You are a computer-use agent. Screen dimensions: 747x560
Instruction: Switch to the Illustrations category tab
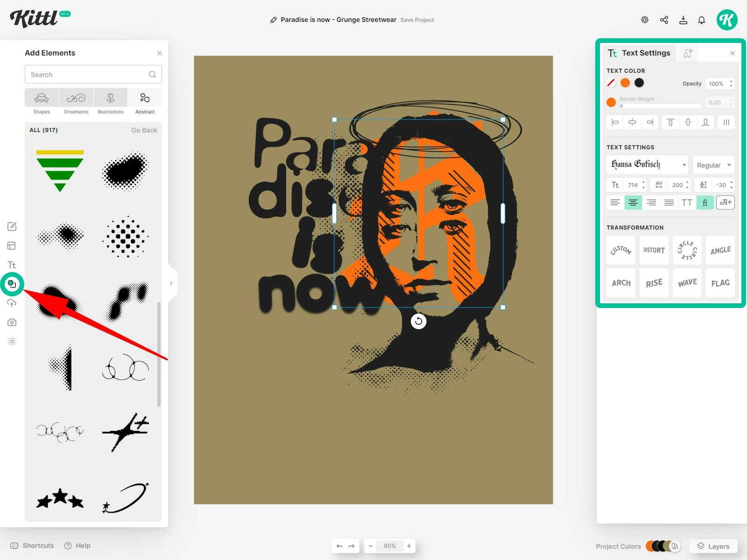pyautogui.click(x=111, y=102)
